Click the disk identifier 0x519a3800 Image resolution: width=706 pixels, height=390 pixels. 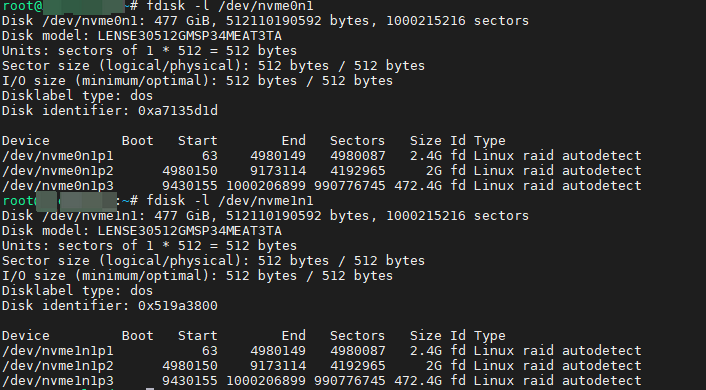[x=177, y=305]
